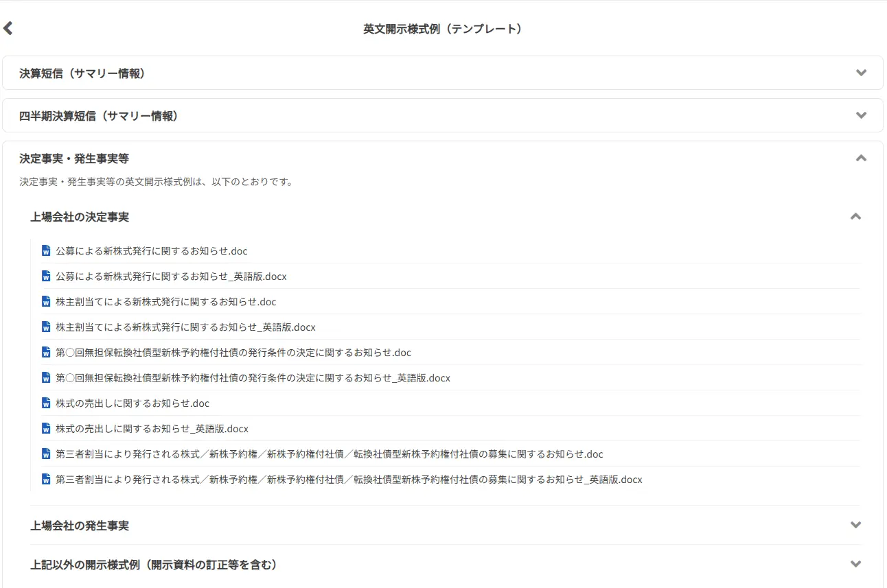887x588 pixels.
Task: Click the back arrow at the top left
Action: click(x=8, y=28)
